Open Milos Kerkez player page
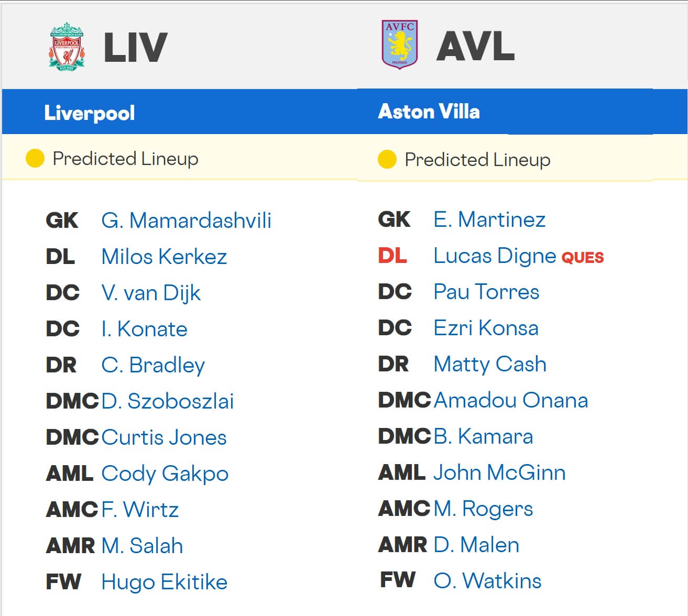 (x=164, y=257)
